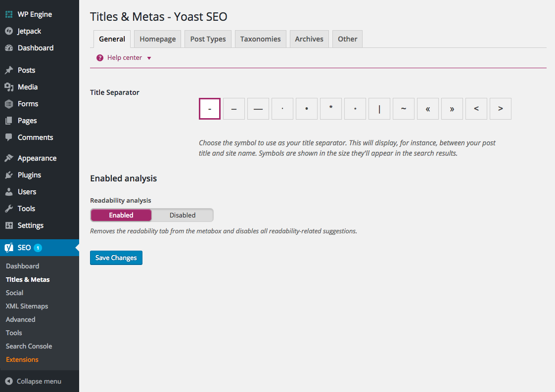The height and width of the screenshot is (392, 555).
Task: Select the greater-than title separator
Action: pyautogui.click(x=501, y=109)
